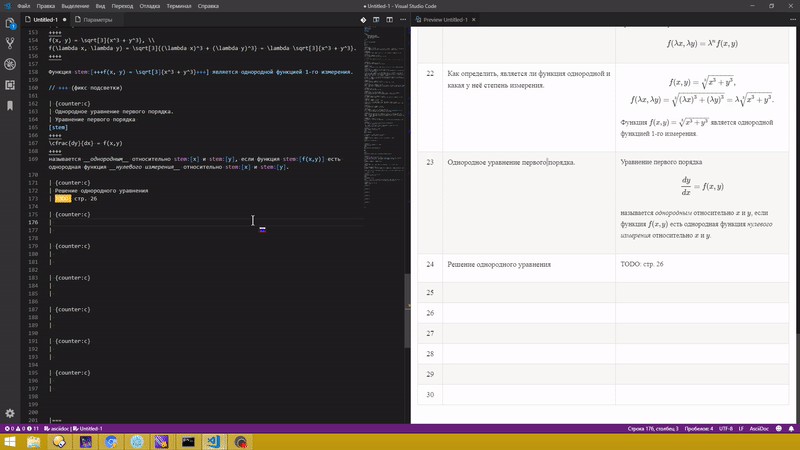Open the notifications bell

[791, 429]
